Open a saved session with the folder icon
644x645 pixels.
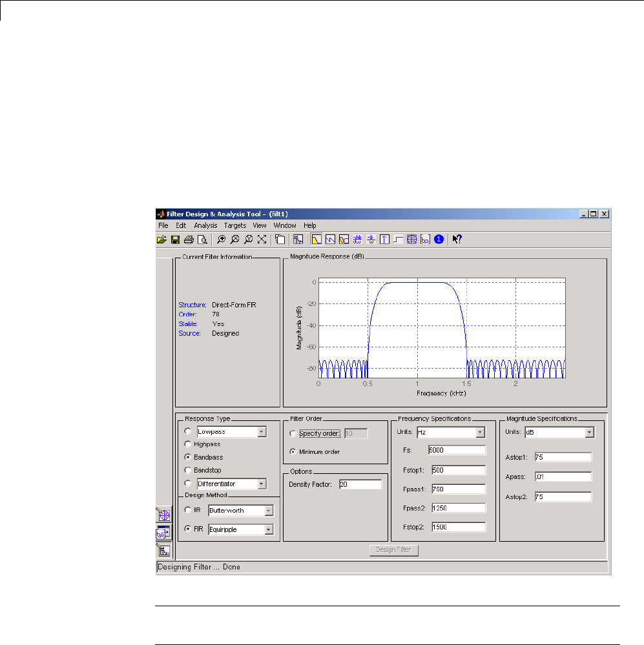tap(161, 240)
